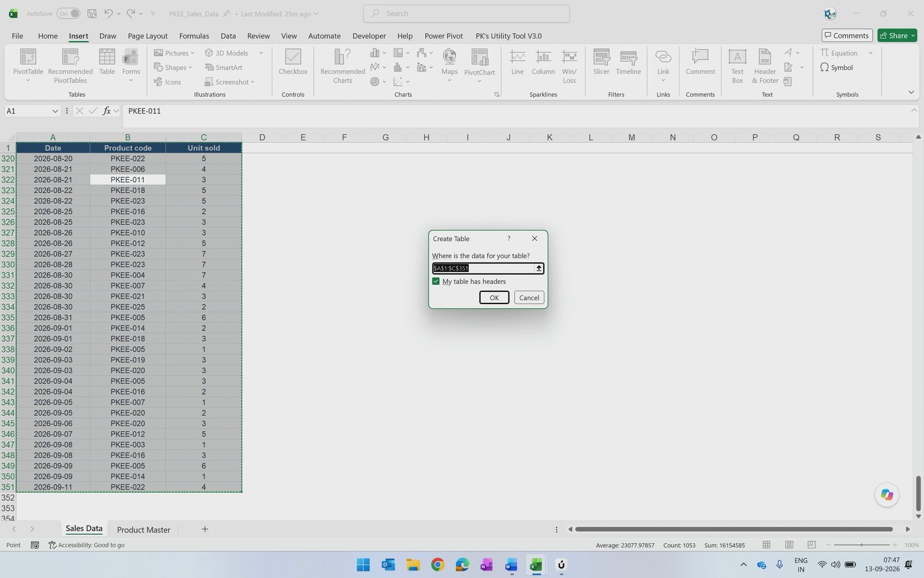Open the Share button dropdown
This screenshot has height=578, width=924.
pyautogui.click(x=913, y=36)
